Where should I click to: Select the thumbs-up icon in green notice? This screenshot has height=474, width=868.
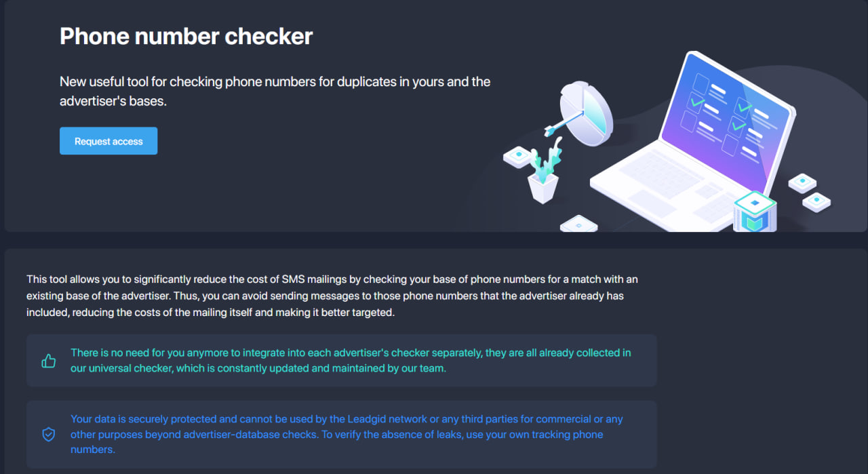pyautogui.click(x=49, y=361)
